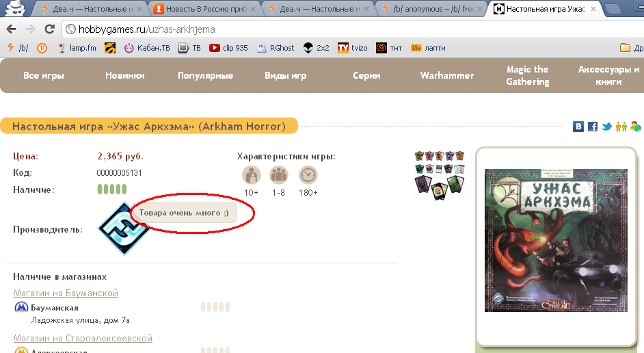Select the product code 00000005131
The width and height of the screenshot is (644, 353).
click(x=119, y=173)
